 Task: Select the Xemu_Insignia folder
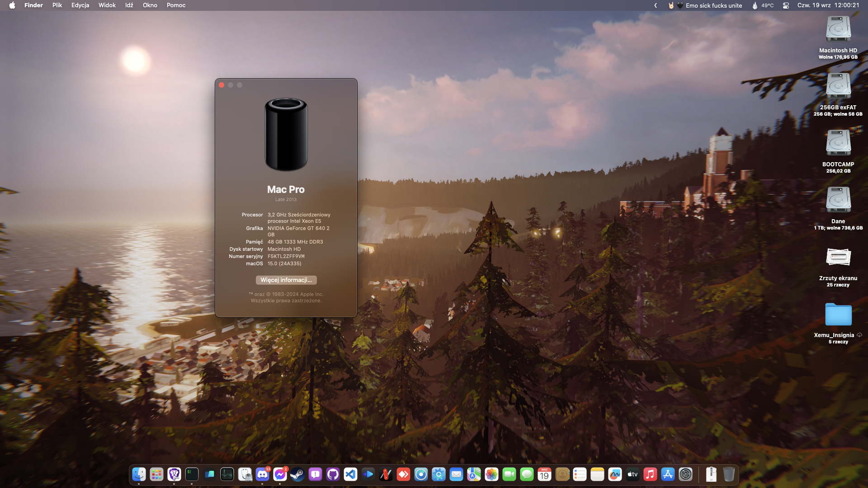[838, 314]
